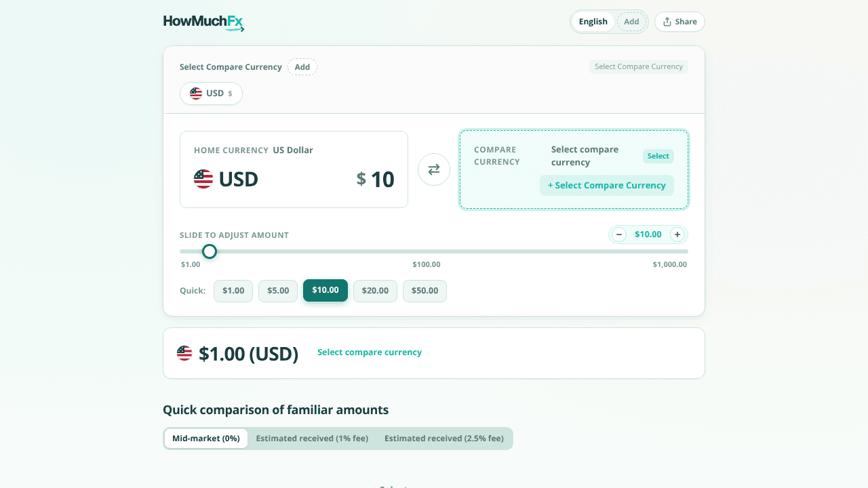Choose the $50.00 quick amount

point(425,291)
